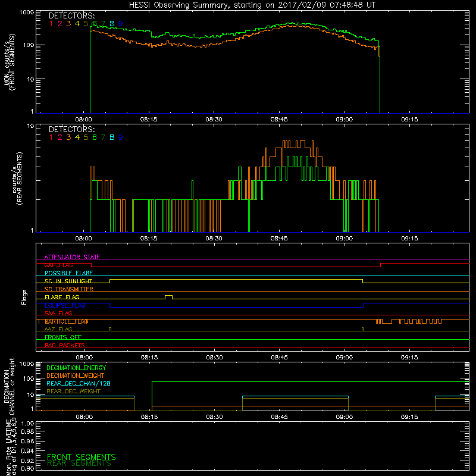Click red detector 1 in front segments legend
The width and height of the screenshot is (476, 476).
click(51, 24)
